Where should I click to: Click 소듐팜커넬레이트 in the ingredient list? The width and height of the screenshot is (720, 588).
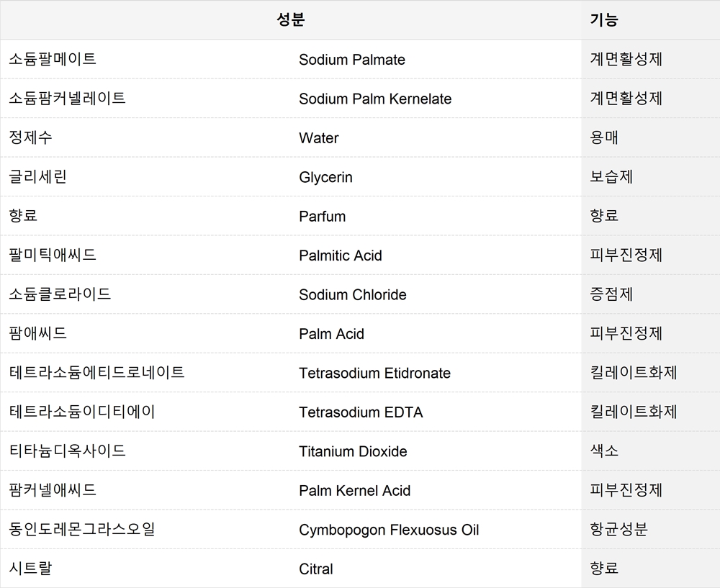click(67, 98)
